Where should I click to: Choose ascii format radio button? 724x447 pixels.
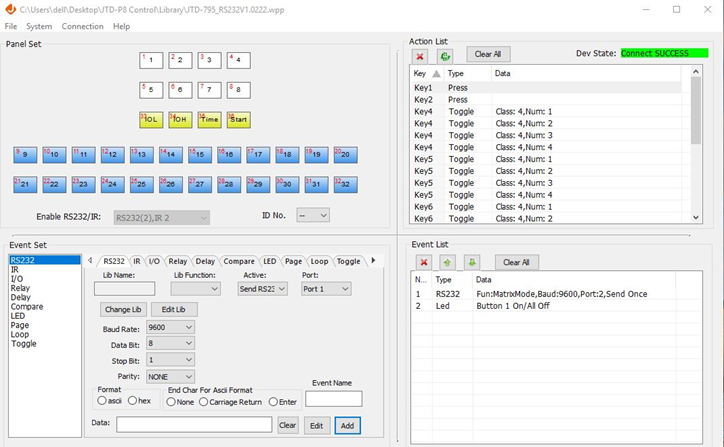102,401
